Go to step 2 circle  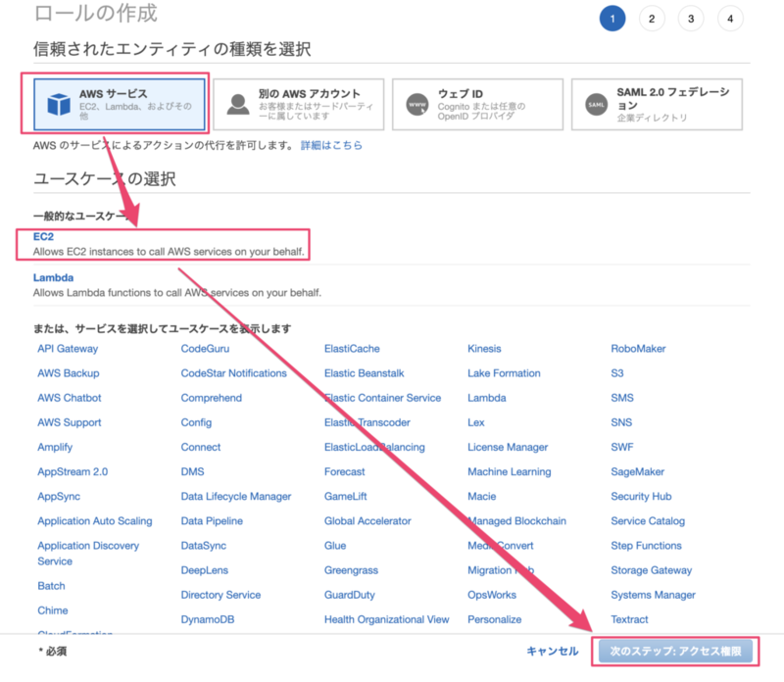(x=652, y=19)
